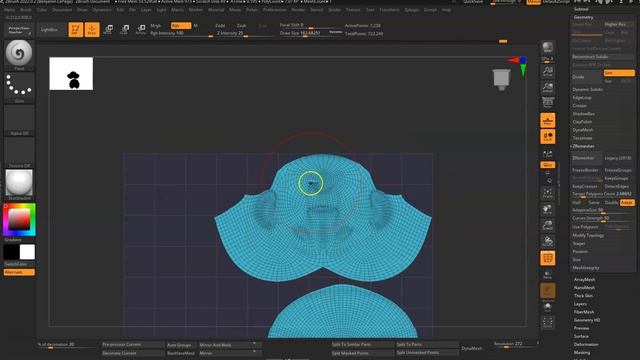Toggle the Adapt option in ZRemesher
640x360 pixels.
(x=627, y=202)
